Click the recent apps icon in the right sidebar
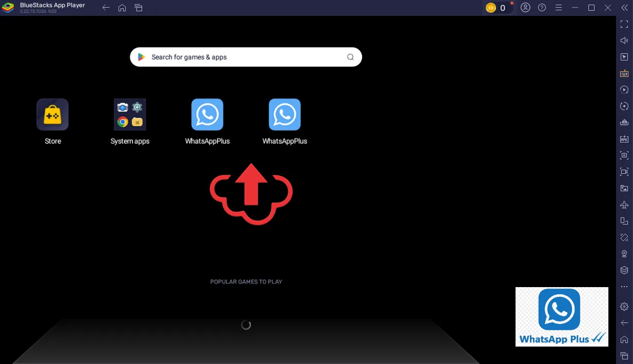This screenshot has width=633, height=364. coord(624,356)
